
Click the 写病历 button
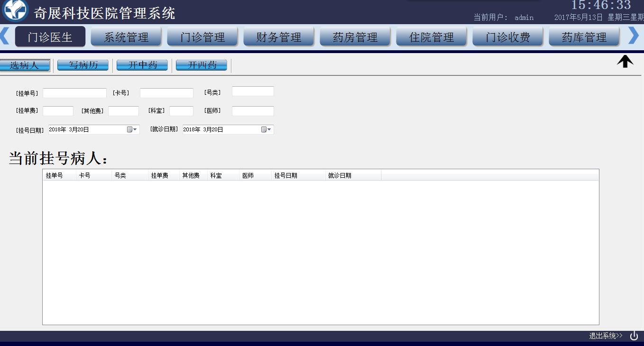[83, 65]
